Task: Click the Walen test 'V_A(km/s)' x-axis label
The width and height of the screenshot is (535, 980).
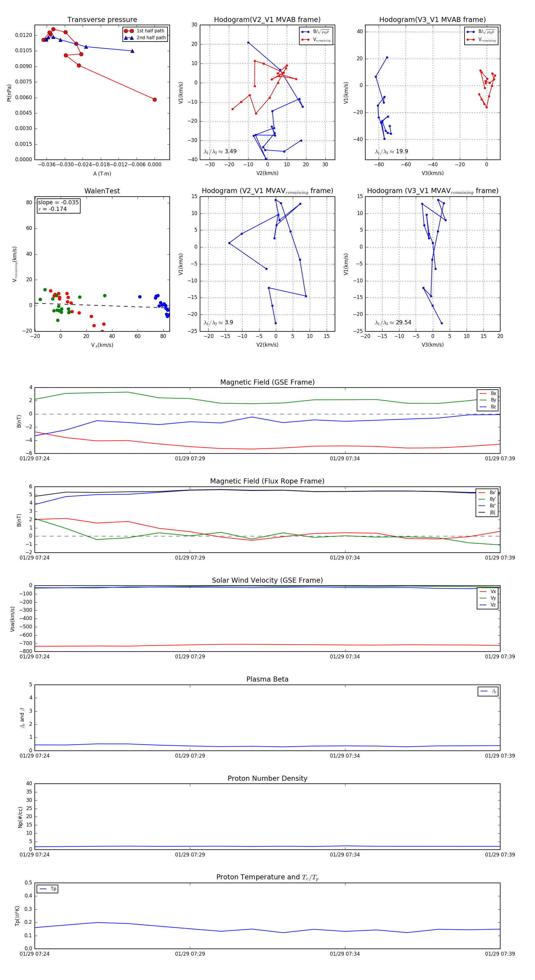Action: (102, 345)
